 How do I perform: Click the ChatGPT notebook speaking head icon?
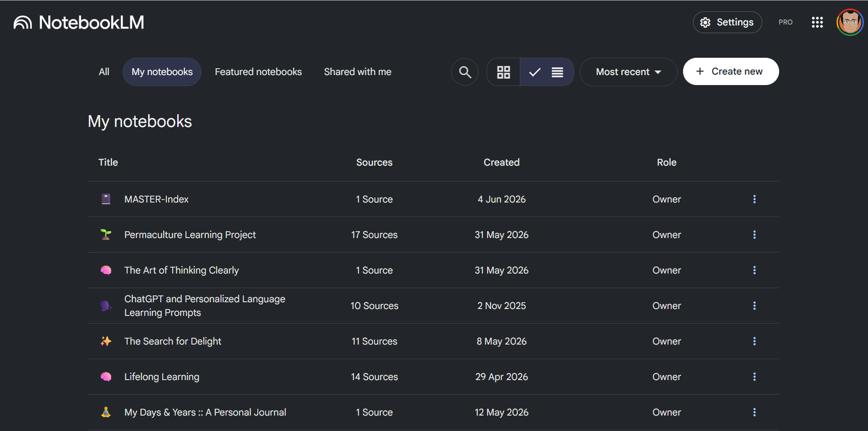click(106, 306)
